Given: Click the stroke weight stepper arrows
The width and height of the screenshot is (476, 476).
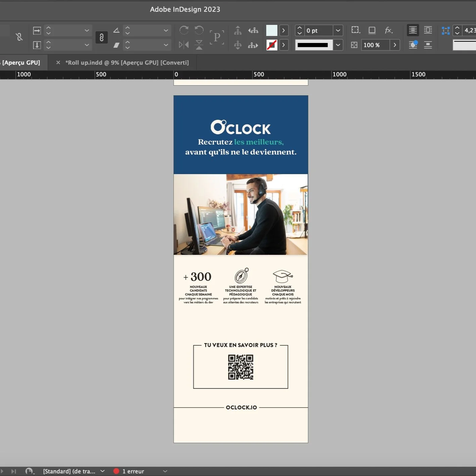Looking at the screenshot, I should pyautogui.click(x=300, y=31).
